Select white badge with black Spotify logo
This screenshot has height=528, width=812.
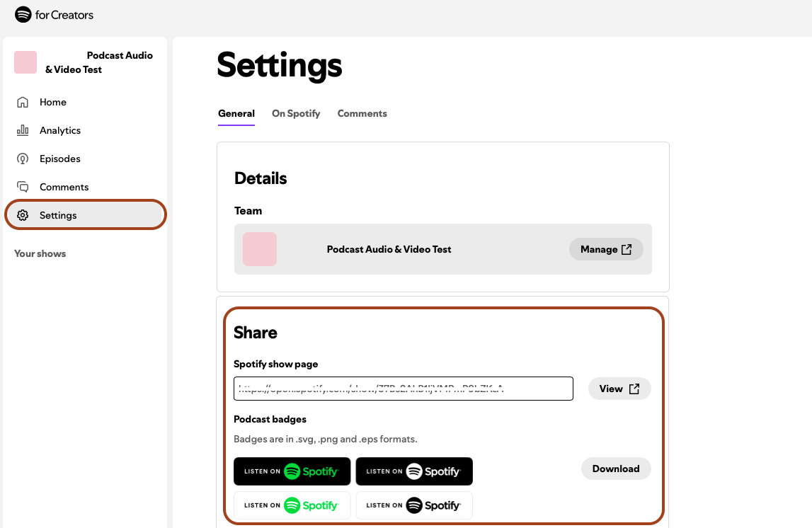[x=414, y=505]
